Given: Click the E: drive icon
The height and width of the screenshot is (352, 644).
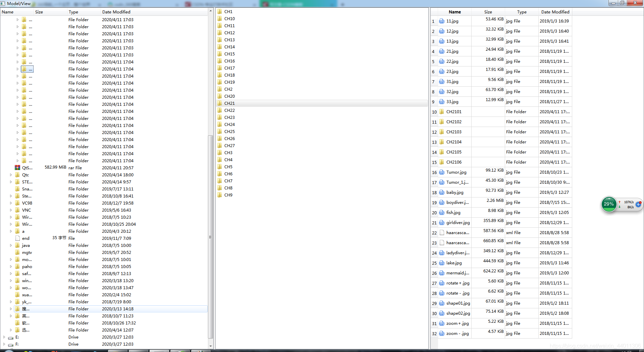Looking at the screenshot, I should (x=11, y=337).
